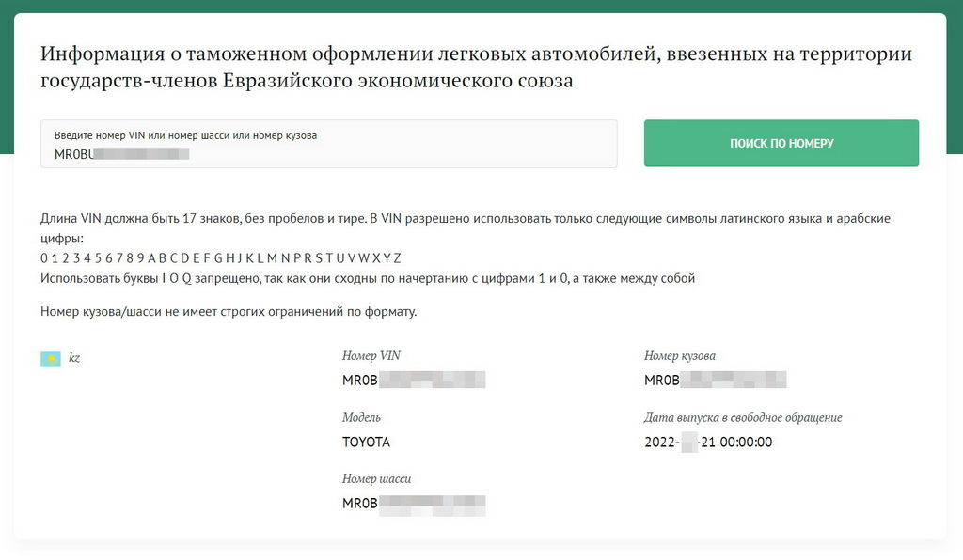Focus the VIN number input field
Screen dimensions: 963x560
328,144
